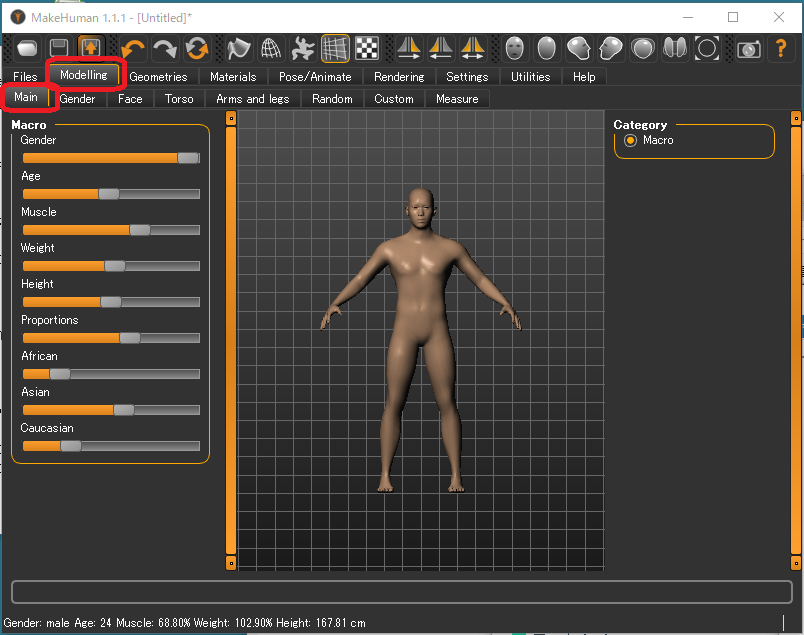Click the Caucasian slider handle

coord(70,446)
